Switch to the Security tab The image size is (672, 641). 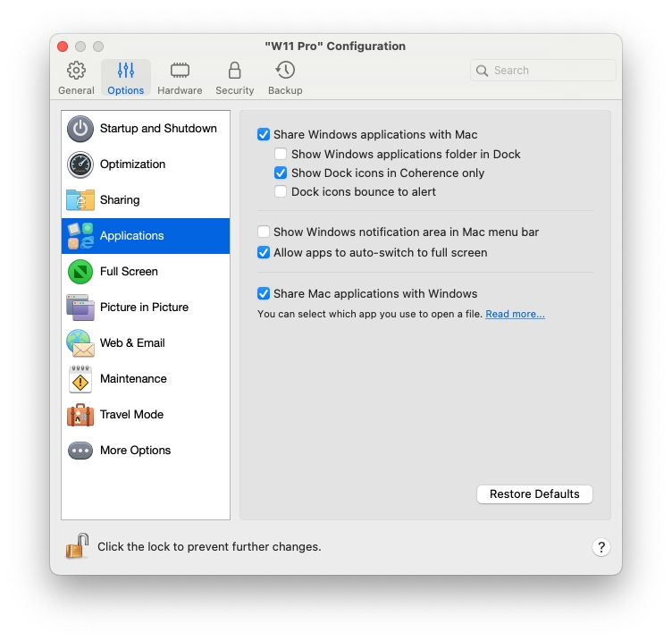pos(234,78)
